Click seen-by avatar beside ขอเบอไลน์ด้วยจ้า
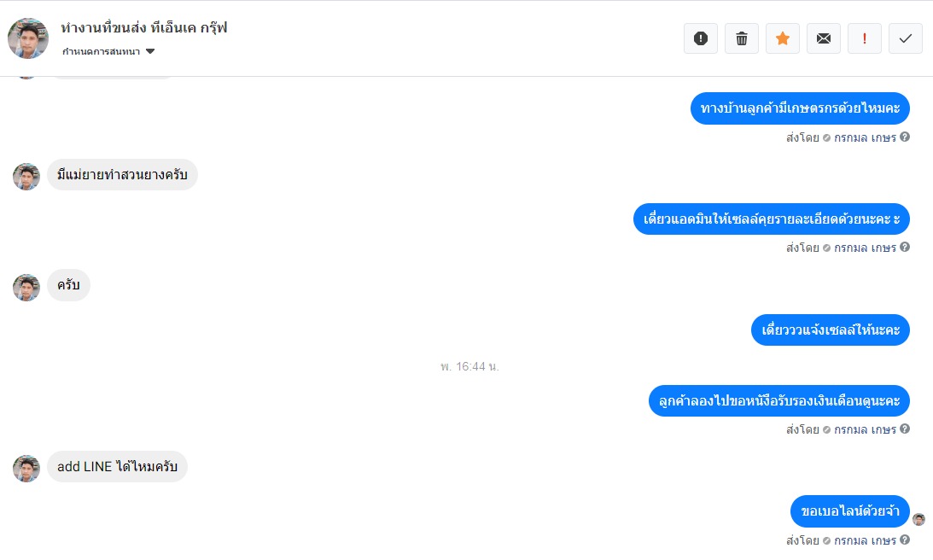This screenshot has height=560, width=933. click(918, 520)
